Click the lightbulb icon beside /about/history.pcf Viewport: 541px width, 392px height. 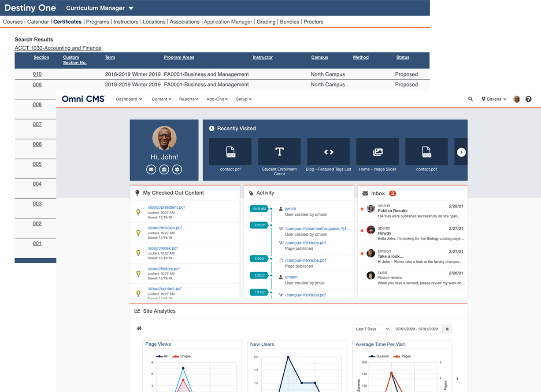tap(138, 273)
